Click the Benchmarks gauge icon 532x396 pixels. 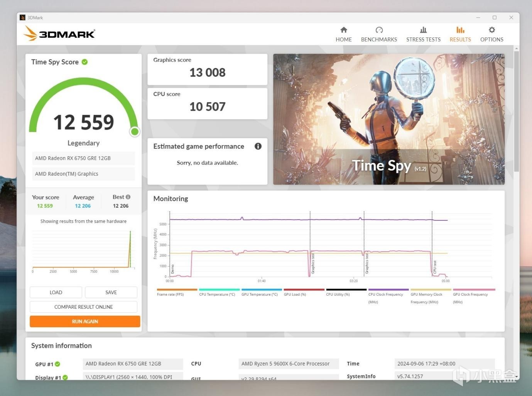click(x=379, y=30)
